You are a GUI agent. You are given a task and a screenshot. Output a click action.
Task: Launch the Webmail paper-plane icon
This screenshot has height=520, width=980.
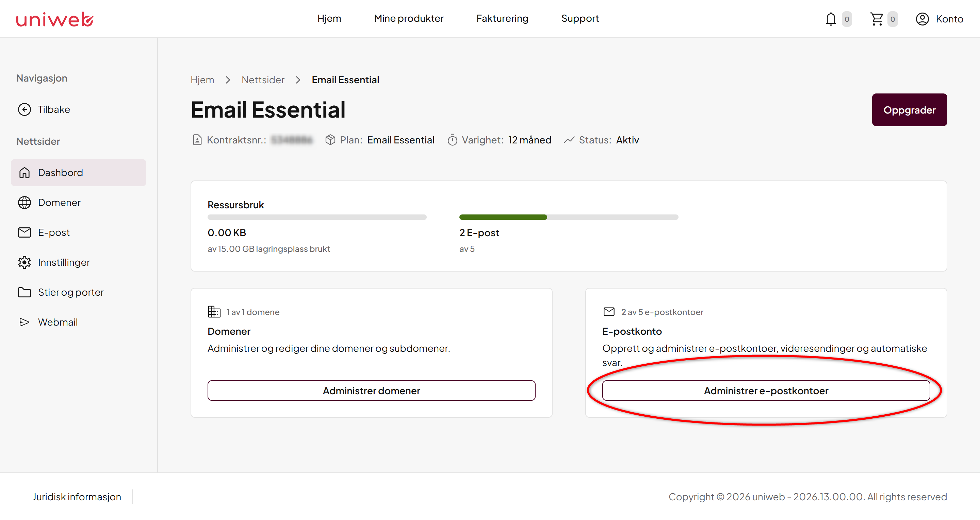pos(24,322)
